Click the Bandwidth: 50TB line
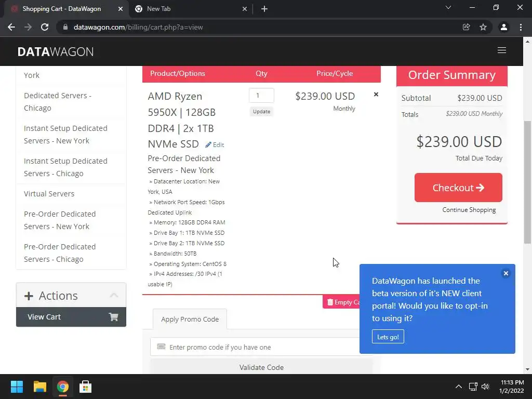 pos(173,254)
